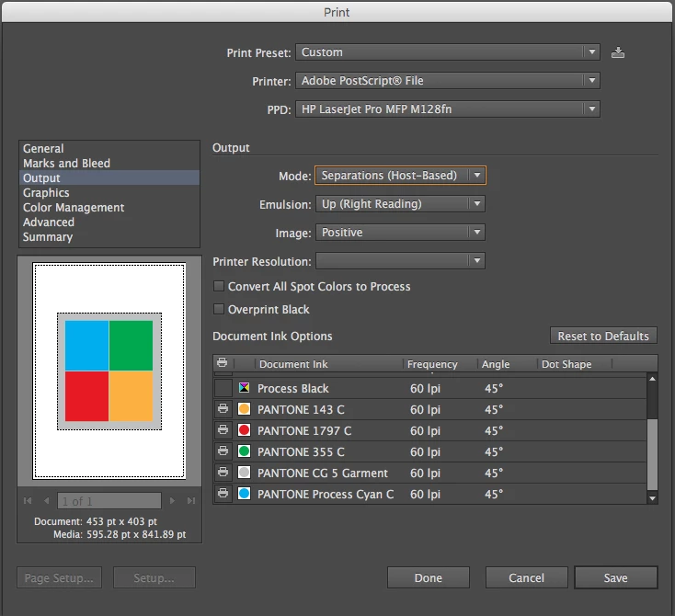This screenshot has width=675, height=616.
Task: Click the Cancel button
Action: (x=526, y=577)
